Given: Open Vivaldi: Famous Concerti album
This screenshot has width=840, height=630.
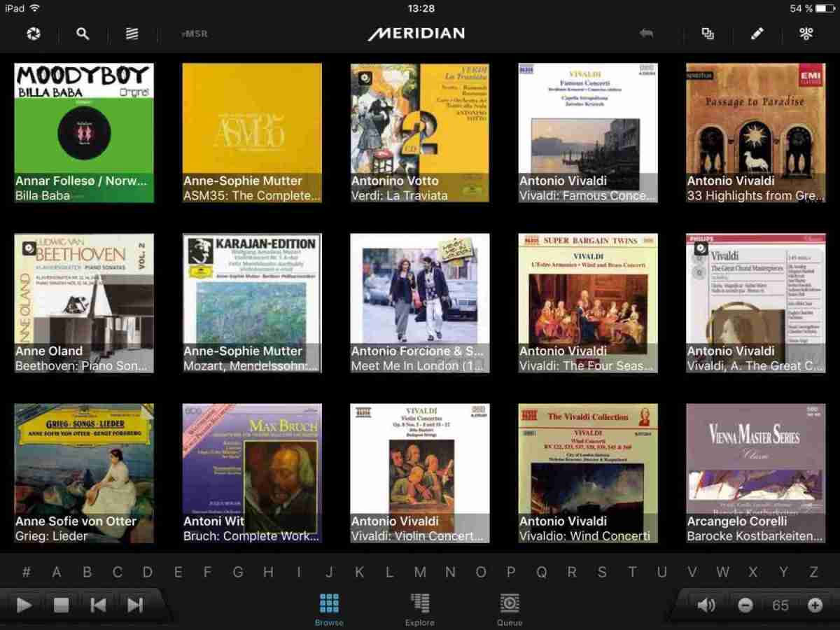Looking at the screenshot, I should click(588, 133).
